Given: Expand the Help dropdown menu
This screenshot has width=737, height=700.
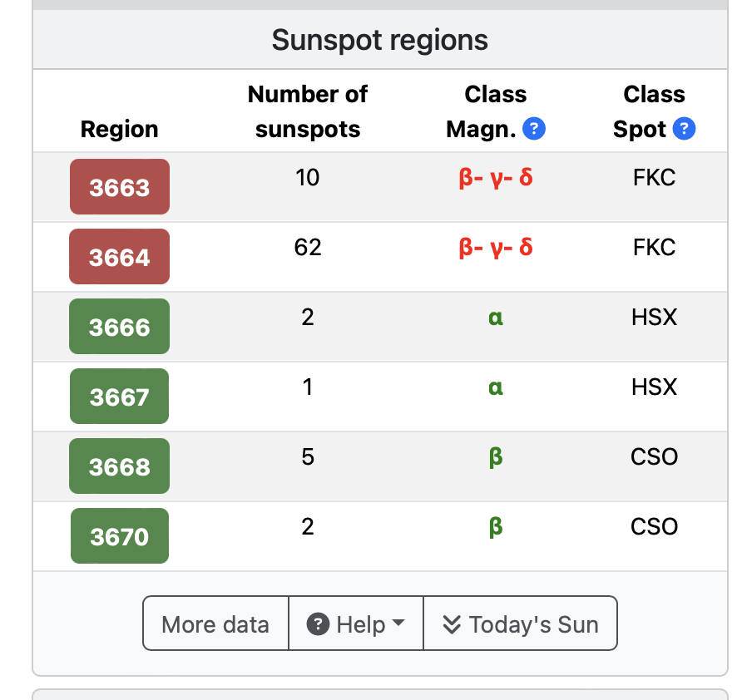Looking at the screenshot, I should (x=356, y=624).
